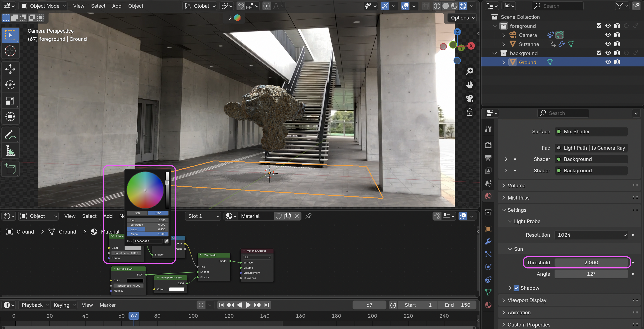Image resolution: width=644 pixels, height=329 pixels.
Task: Click the Options button in the viewport
Action: click(x=462, y=18)
